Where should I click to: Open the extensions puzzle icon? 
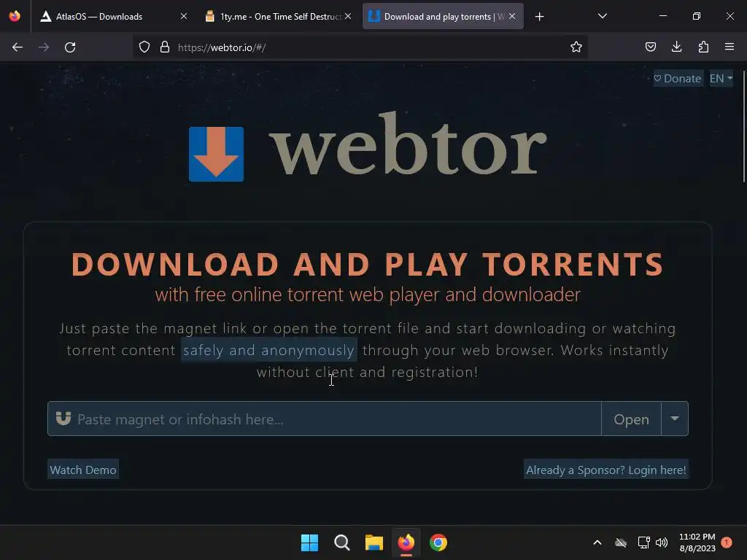coord(703,47)
